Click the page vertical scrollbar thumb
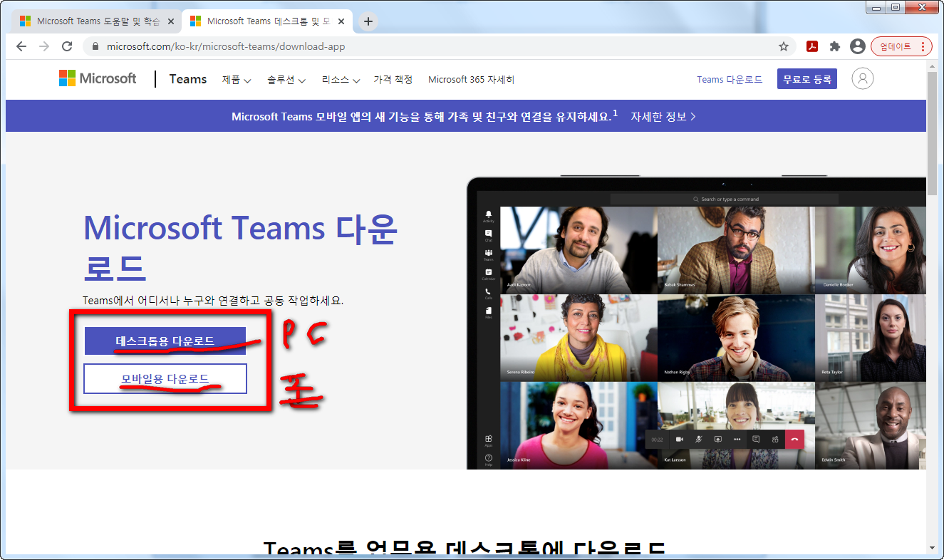Screen dimensions: 944x560 point(932,133)
